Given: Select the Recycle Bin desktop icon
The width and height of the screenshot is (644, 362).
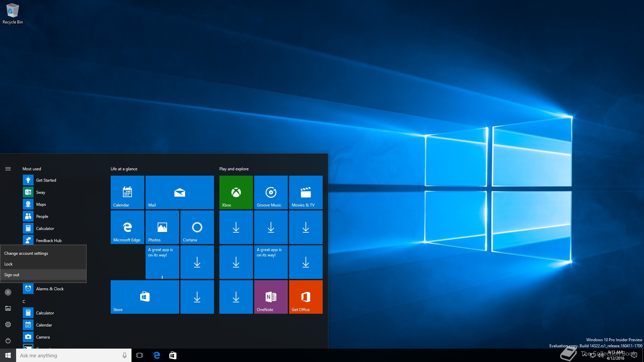Looking at the screenshot, I should pos(13,14).
